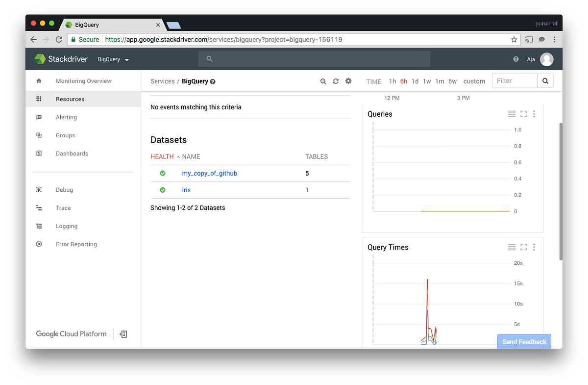This screenshot has height=385, width=588.
Task: Switch the time range to 1d
Action: tap(415, 81)
